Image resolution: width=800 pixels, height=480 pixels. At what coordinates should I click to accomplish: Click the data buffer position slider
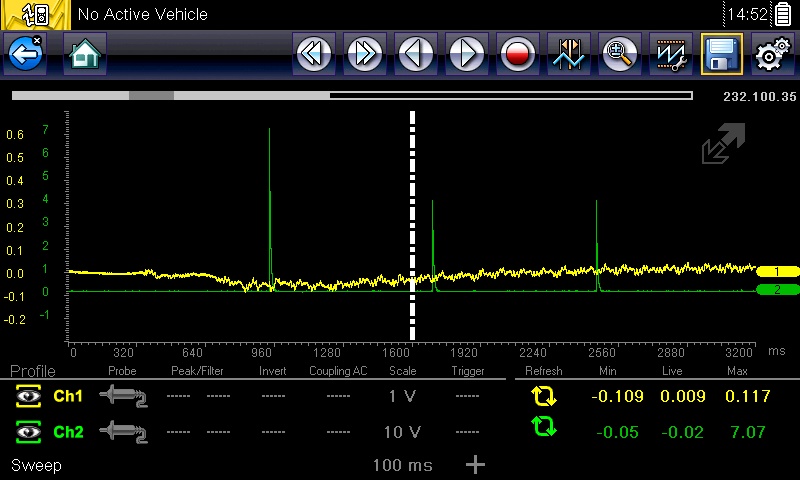152,96
